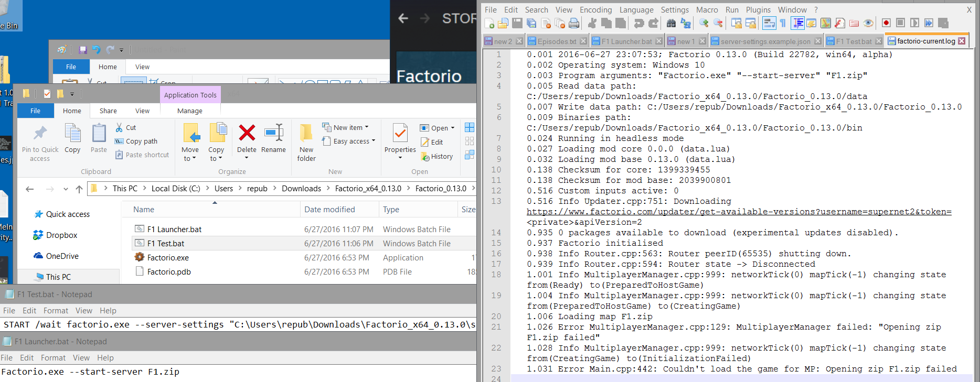Switch to the server-settings.example.json tab
This screenshot has height=382, width=980.
765,41
